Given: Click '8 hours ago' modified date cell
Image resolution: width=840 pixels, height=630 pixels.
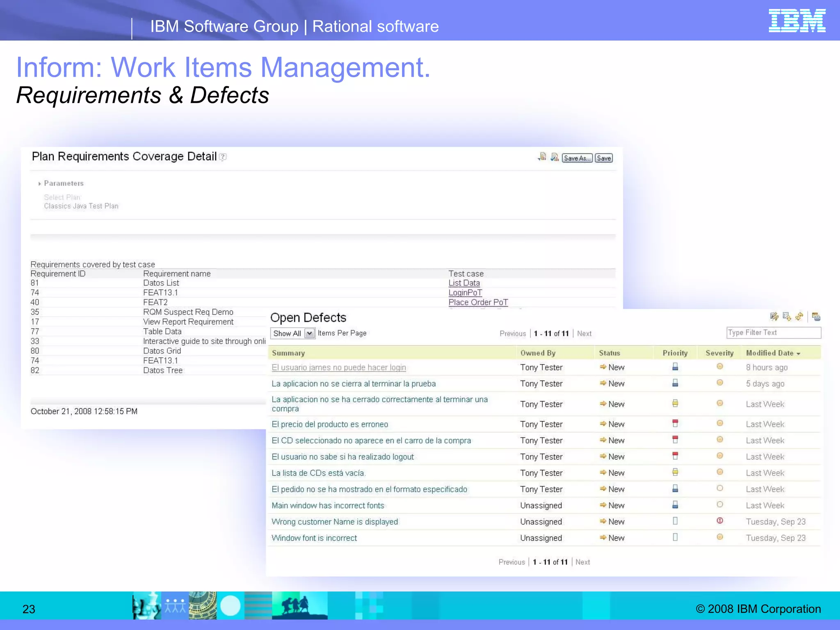Looking at the screenshot, I should coord(767,367).
